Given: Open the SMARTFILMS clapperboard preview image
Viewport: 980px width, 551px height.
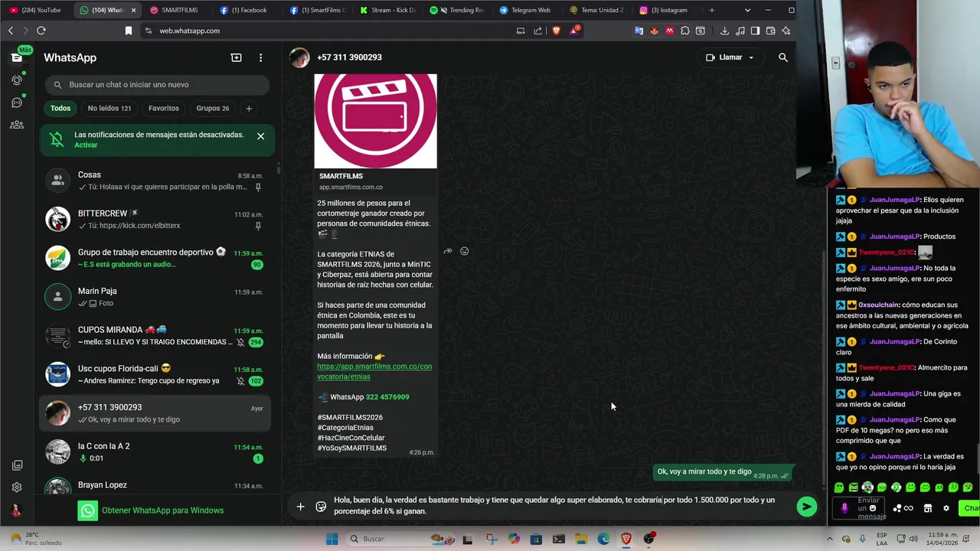Looking at the screenshot, I should 375,120.
